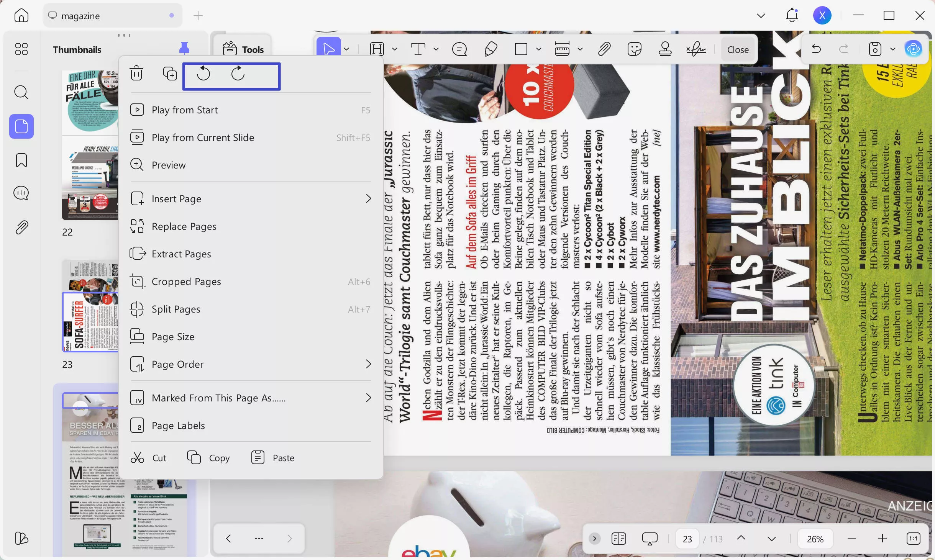Pin the Thumbnails panel
Screen dimensions: 935x560
point(184,47)
